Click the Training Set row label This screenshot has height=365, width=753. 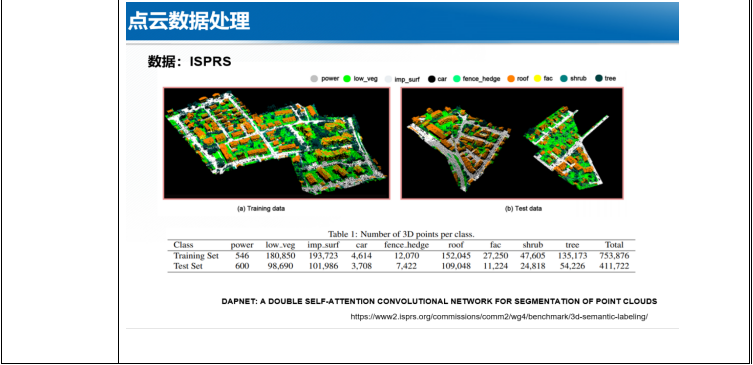(x=196, y=256)
